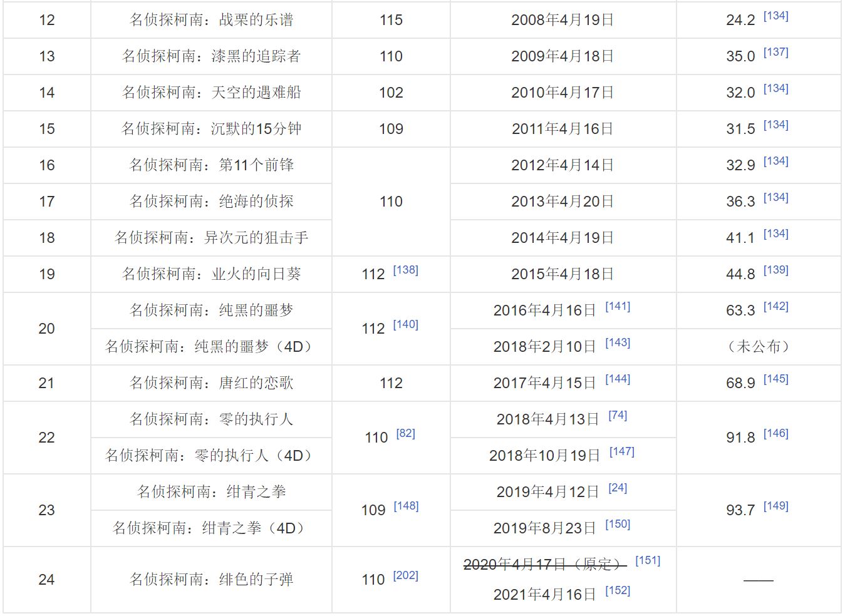The image size is (845, 616).
Task: Select the （未公布） box office cell
Action: (x=758, y=347)
